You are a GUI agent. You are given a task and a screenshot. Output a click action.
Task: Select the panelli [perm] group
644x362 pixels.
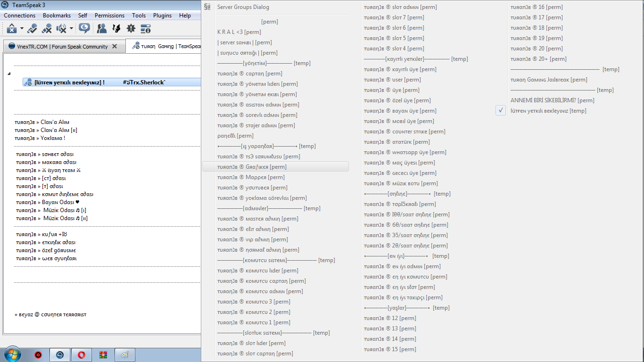[x=235, y=136]
